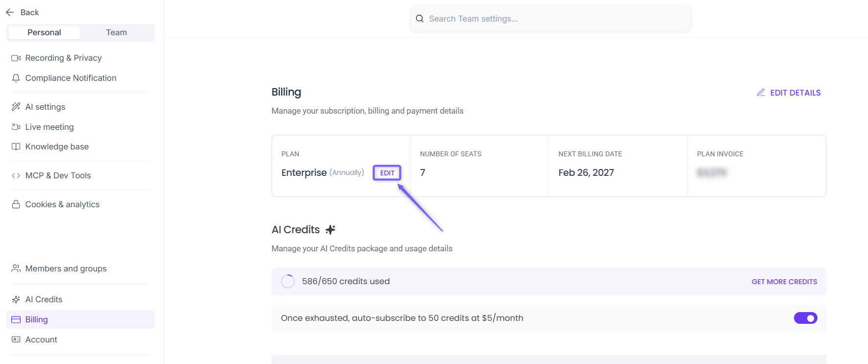Click EDIT next to Enterprise plan
Screen dimensions: 868x364
tap(387, 173)
